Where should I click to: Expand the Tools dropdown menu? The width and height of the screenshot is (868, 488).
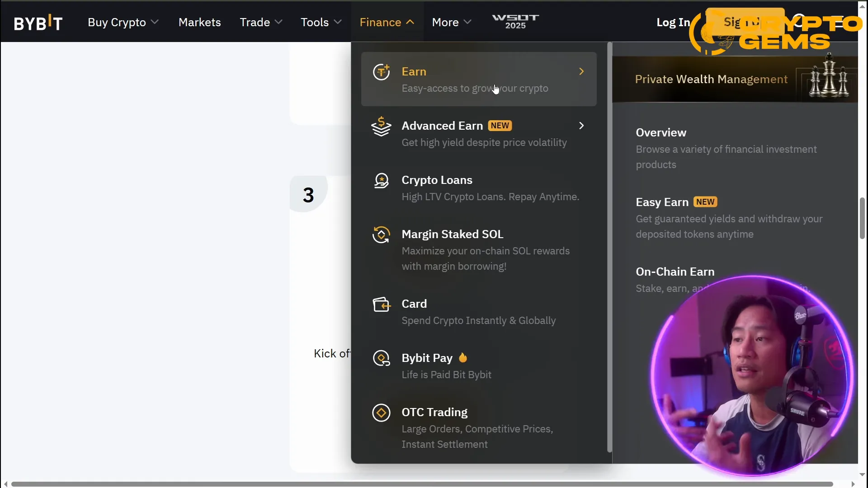point(321,22)
